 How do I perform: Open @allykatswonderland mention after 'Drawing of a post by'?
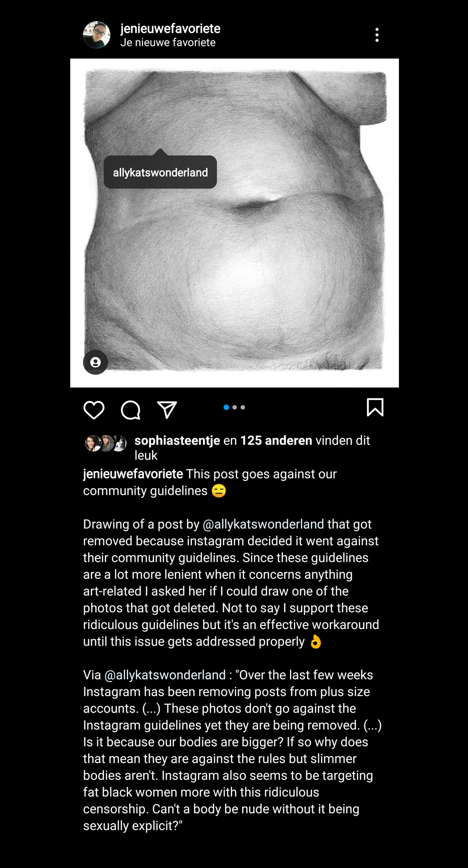click(263, 524)
